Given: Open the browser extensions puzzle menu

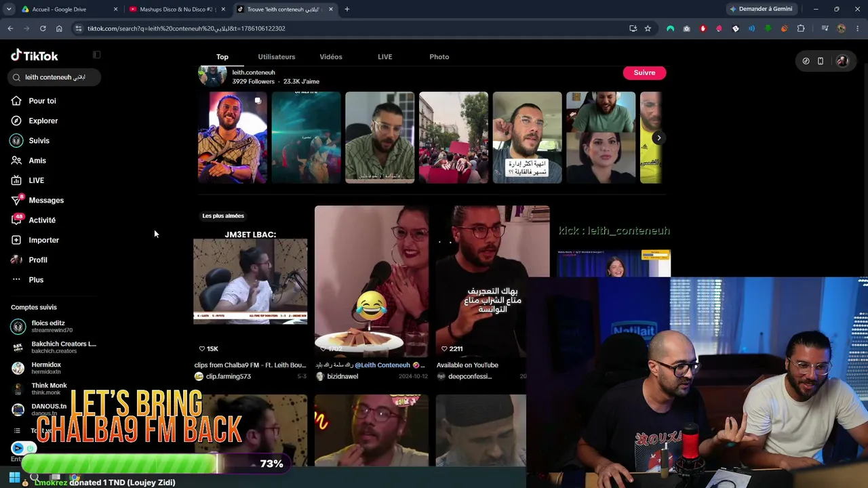Looking at the screenshot, I should click(x=801, y=28).
